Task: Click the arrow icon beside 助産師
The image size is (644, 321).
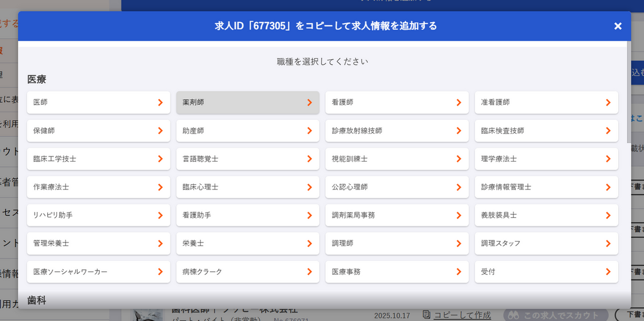Action: (x=309, y=130)
